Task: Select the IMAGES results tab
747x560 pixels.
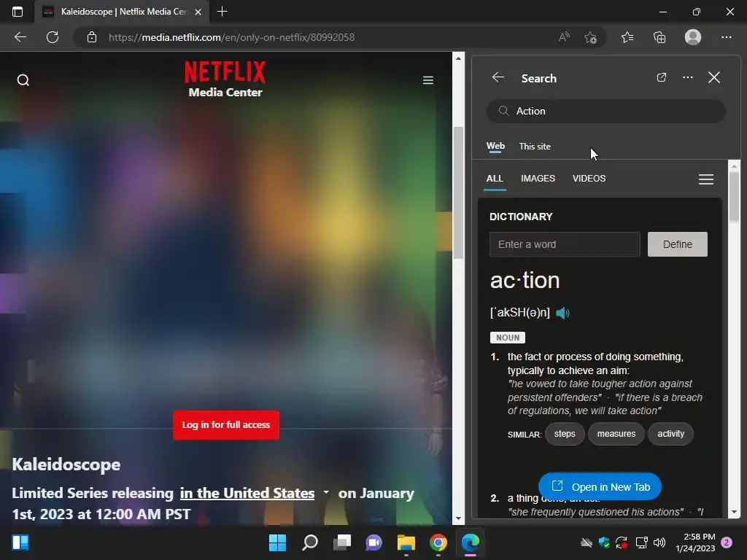Action: pos(538,179)
